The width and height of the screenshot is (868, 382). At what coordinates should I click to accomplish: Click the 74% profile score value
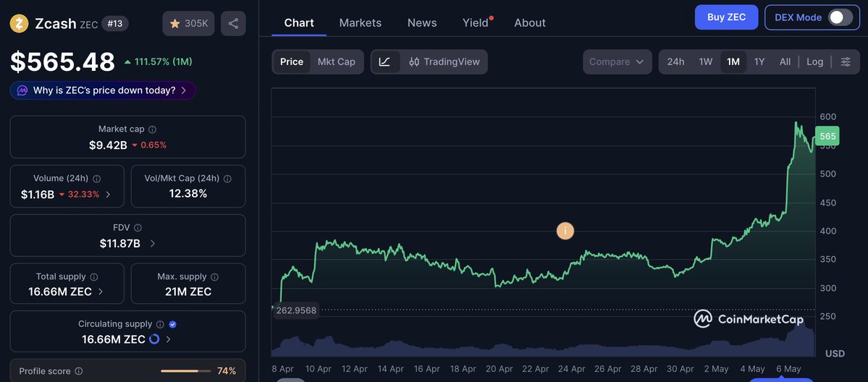(227, 371)
